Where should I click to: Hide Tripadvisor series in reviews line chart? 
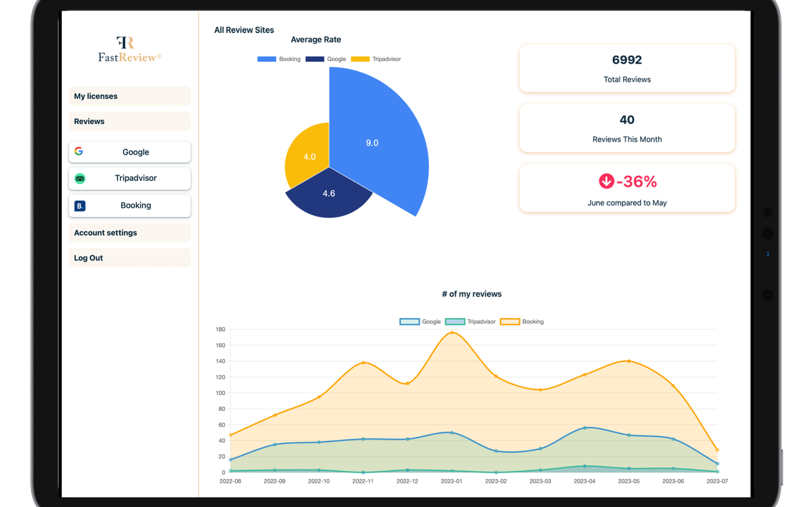pyautogui.click(x=470, y=322)
